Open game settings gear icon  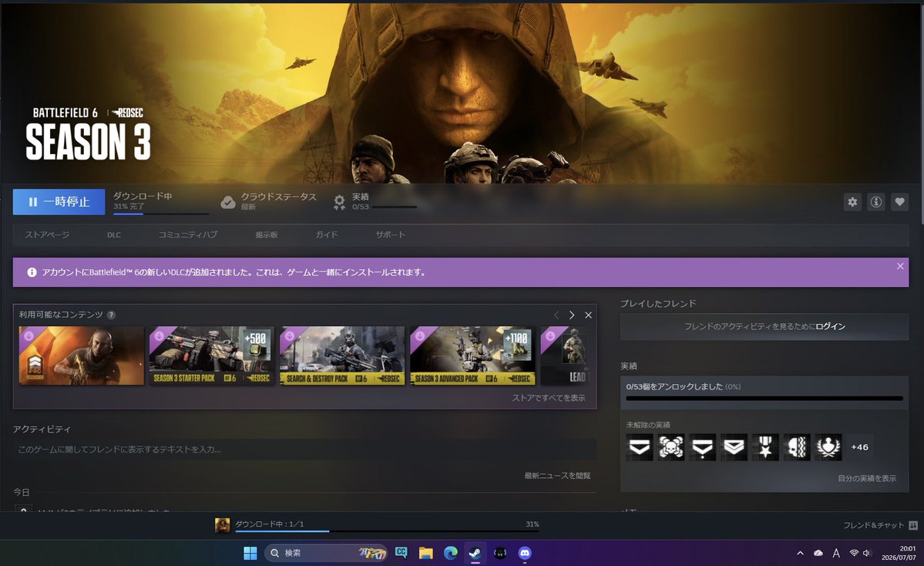[x=852, y=202]
